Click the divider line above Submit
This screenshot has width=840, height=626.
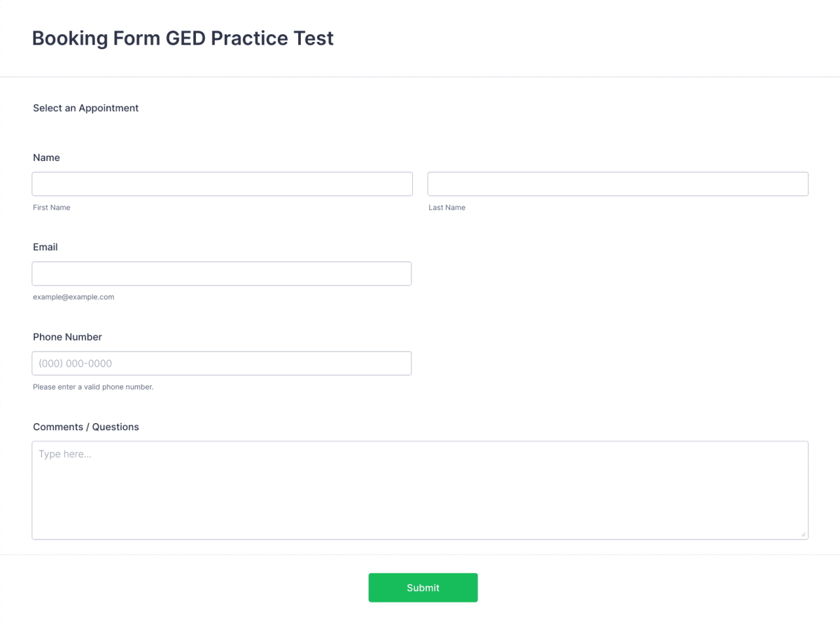click(x=420, y=555)
